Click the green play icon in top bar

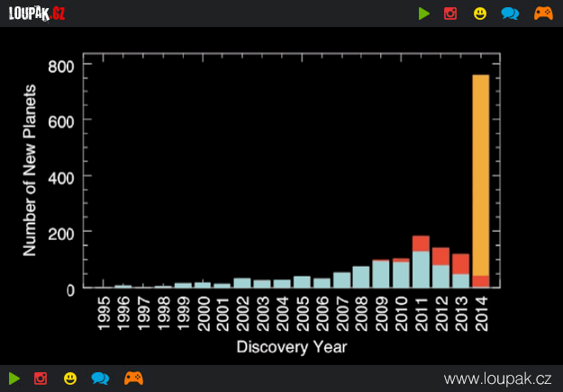[424, 14]
